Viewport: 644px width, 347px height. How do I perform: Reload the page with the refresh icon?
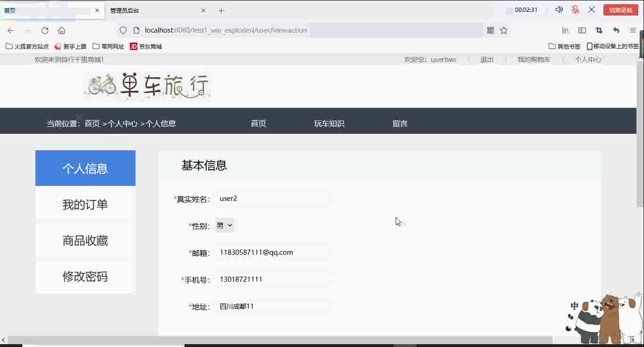point(45,30)
